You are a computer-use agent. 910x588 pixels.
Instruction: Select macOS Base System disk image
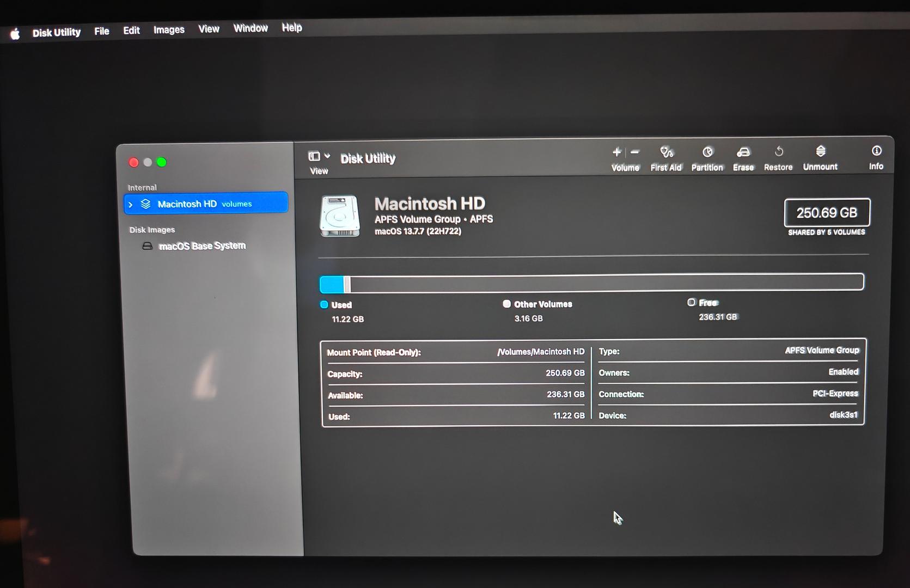[202, 246]
